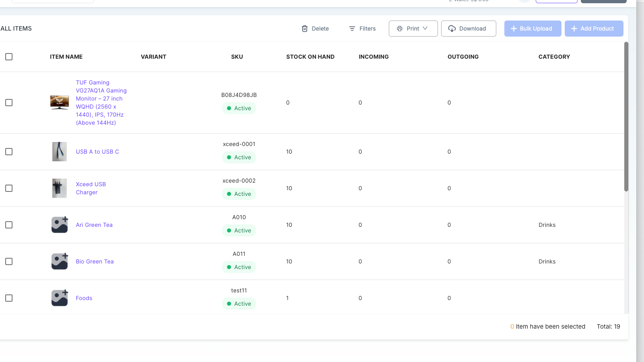Expand the Print dropdown arrow
Screen dimensions: 644x362
tap(426, 28)
